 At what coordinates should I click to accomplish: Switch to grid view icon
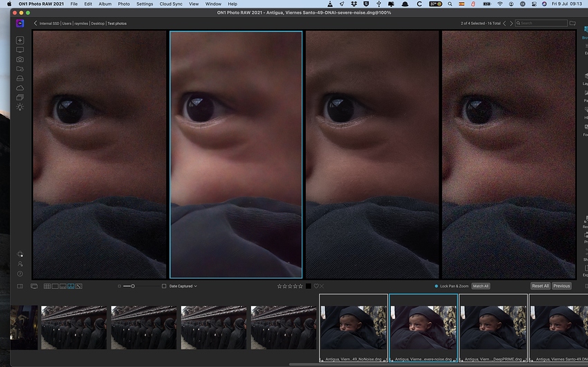[x=47, y=286]
